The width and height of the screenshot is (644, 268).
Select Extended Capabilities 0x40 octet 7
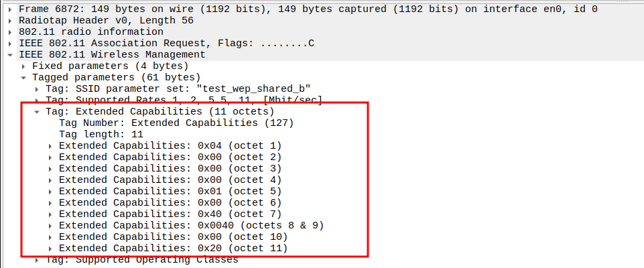pyautogui.click(x=170, y=214)
